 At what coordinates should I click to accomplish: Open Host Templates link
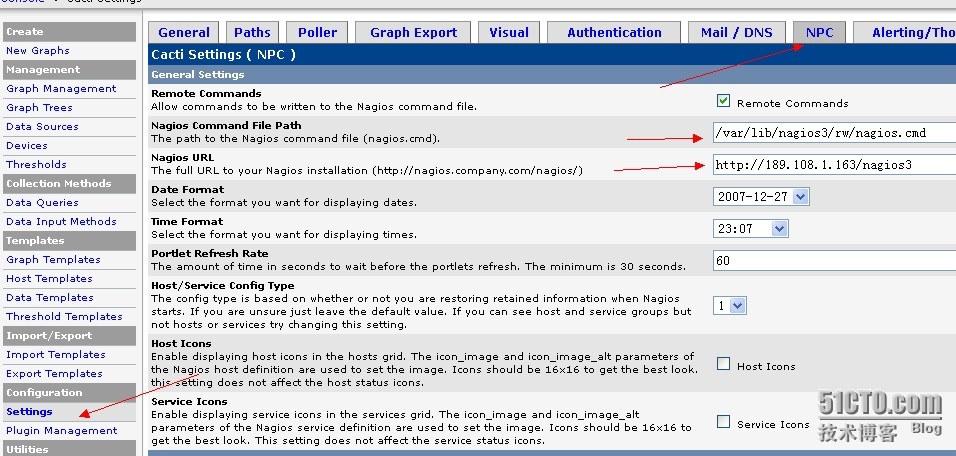tap(49, 279)
